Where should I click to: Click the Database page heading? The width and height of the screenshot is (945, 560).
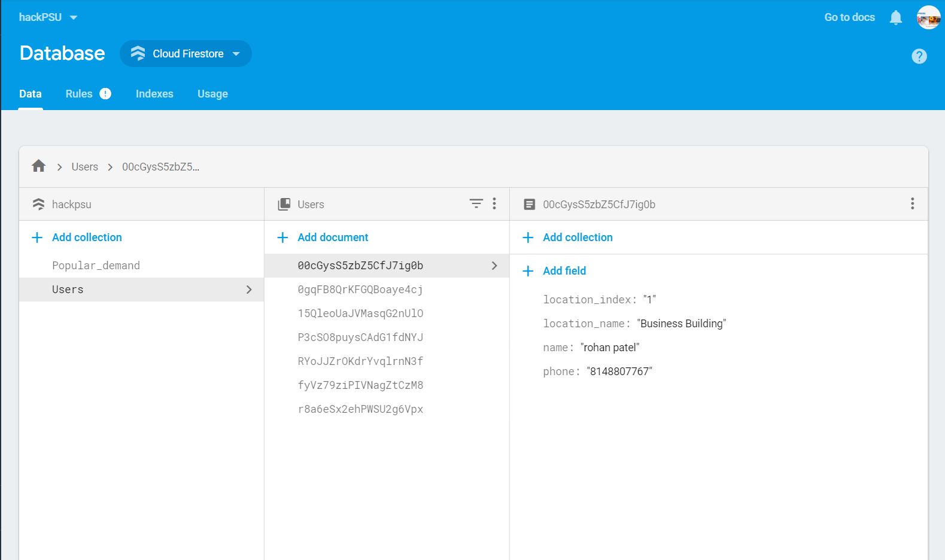tap(62, 53)
